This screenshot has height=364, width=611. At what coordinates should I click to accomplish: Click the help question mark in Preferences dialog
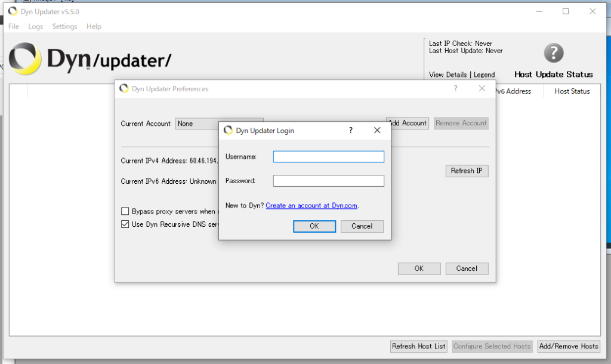pyautogui.click(x=455, y=88)
